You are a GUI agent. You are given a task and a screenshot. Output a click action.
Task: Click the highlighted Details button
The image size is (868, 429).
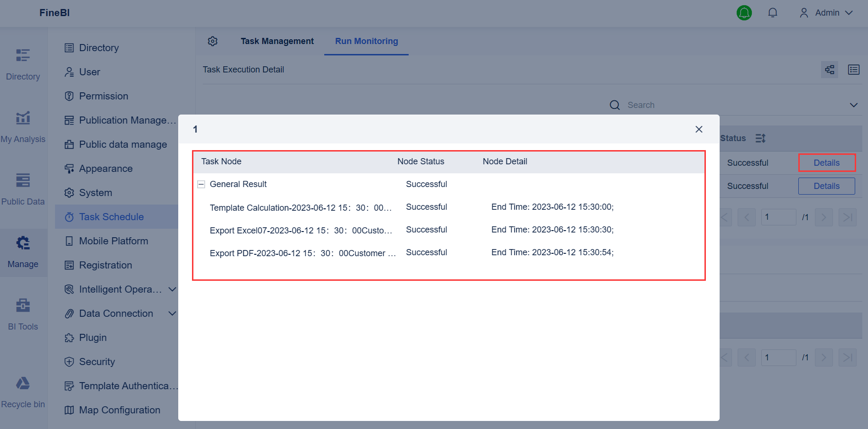click(826, 162)
